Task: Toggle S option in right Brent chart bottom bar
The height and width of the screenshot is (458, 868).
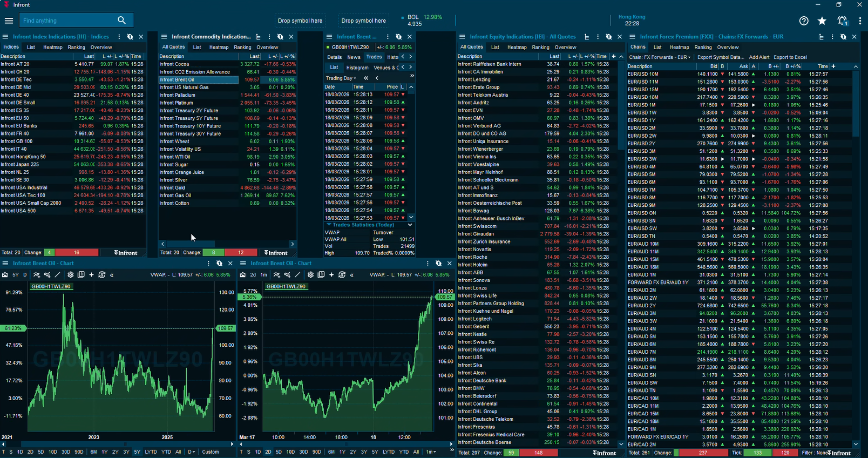Action: pyautogui.click(x=249, y=452)
